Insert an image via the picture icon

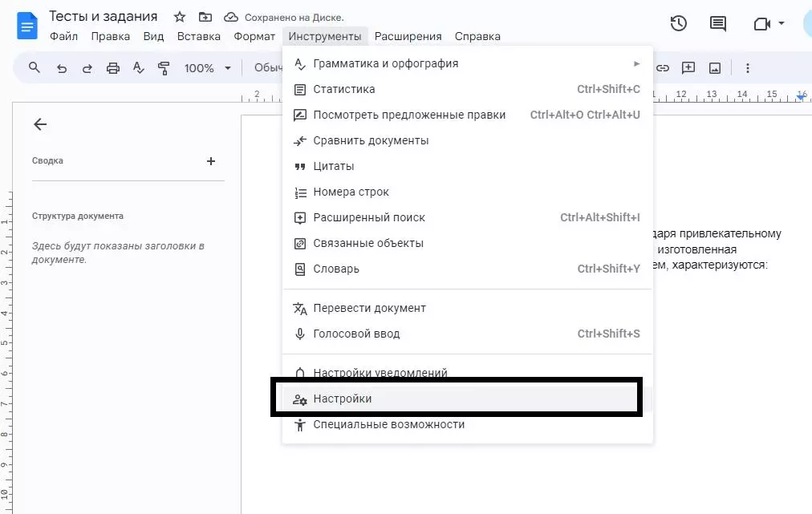tap(715, 68)
